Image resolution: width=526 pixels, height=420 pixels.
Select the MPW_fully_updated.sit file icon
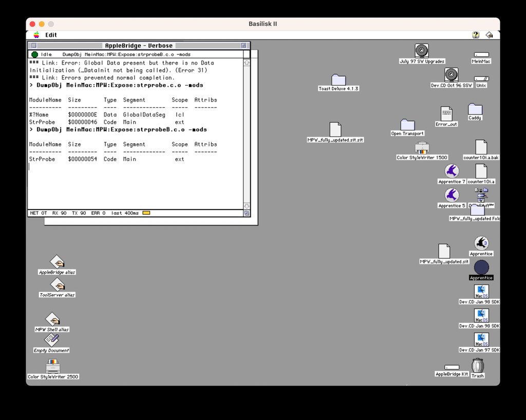pyautogui.click(x=444, y=251)
